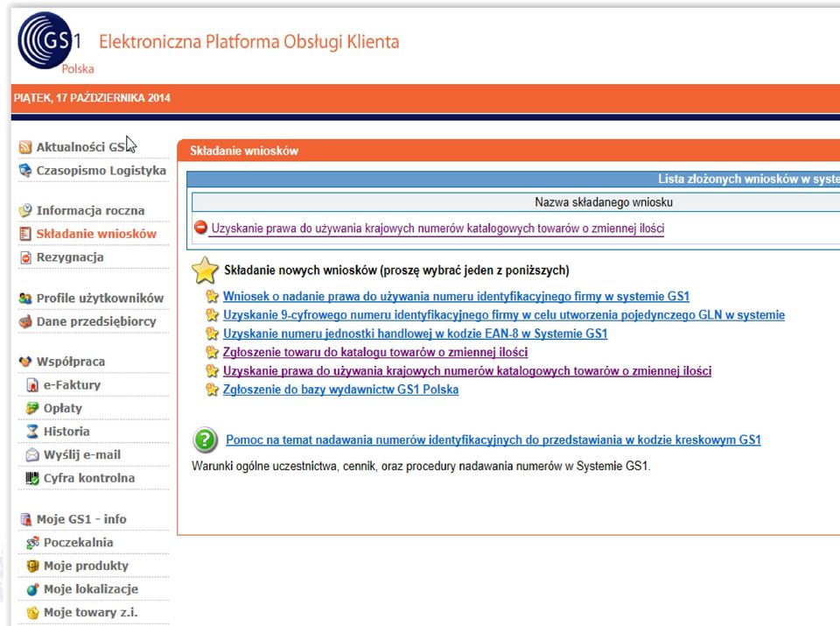Open the EAN-8 trade unit number application link

[x=415, y=334]
